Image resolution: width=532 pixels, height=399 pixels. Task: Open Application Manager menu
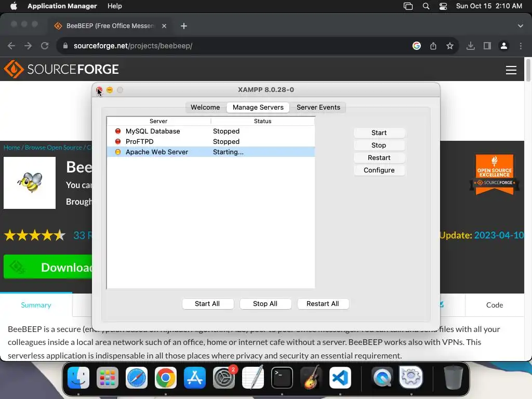click(x=62, y=6)
